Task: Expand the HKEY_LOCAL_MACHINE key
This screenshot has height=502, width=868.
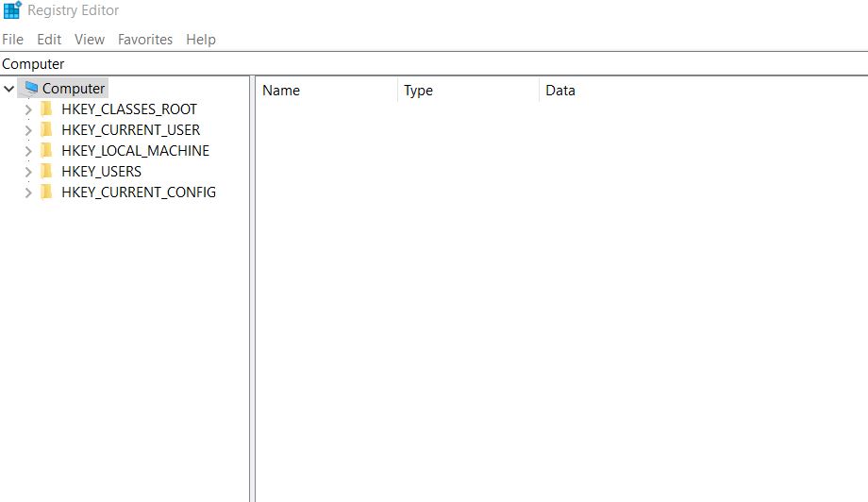Action: tap(28, 151)
